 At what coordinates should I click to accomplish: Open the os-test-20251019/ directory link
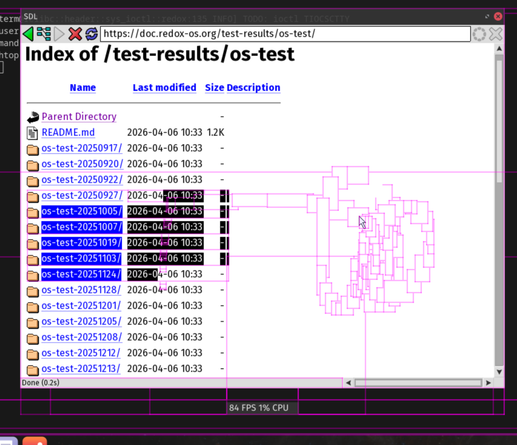click(81, 243)
